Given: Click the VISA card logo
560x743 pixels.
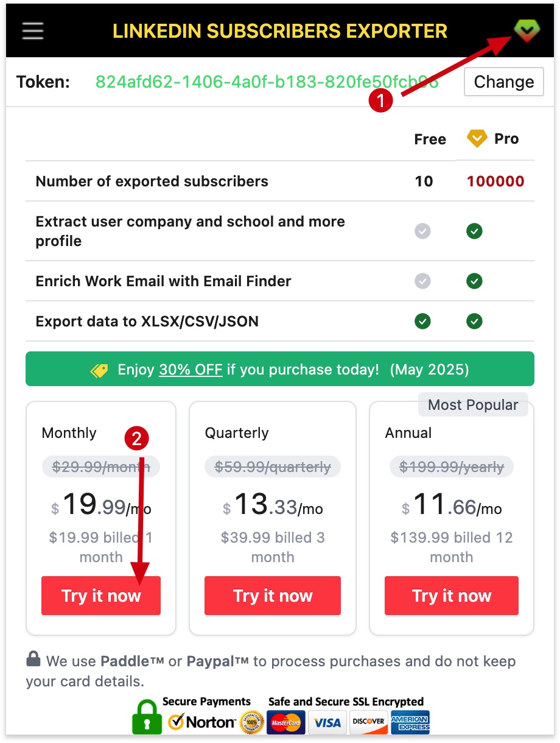Looking at the screenshot, I should (x=327, y=722).
